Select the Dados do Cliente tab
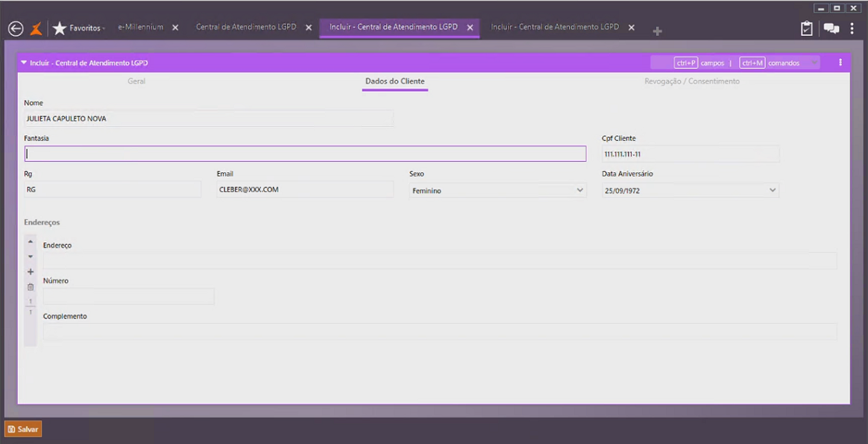Screen dimensions: 868x444 [394, 81]
